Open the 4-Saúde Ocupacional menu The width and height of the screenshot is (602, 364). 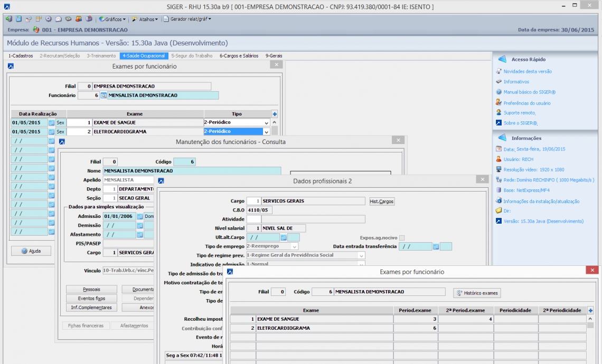click(144, 55)
